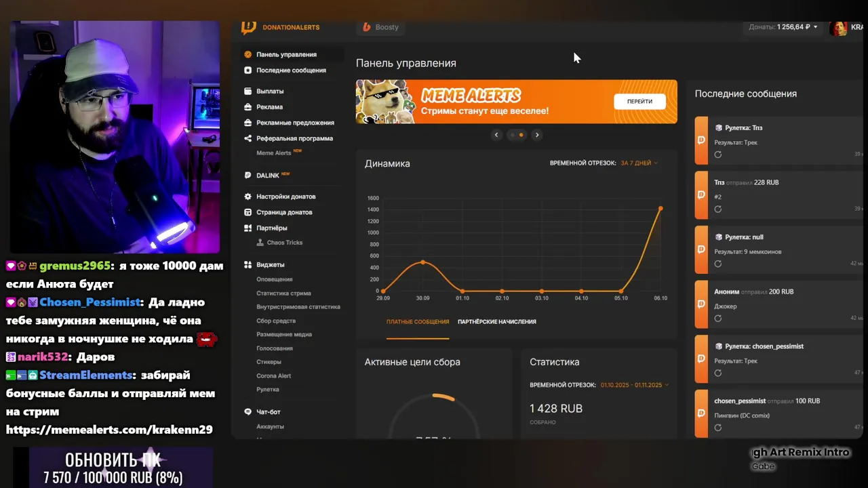The image size is (868, 488).
Task: Click orange icon of Рулетка: Tпз message
Action: [x=701, y=140]
